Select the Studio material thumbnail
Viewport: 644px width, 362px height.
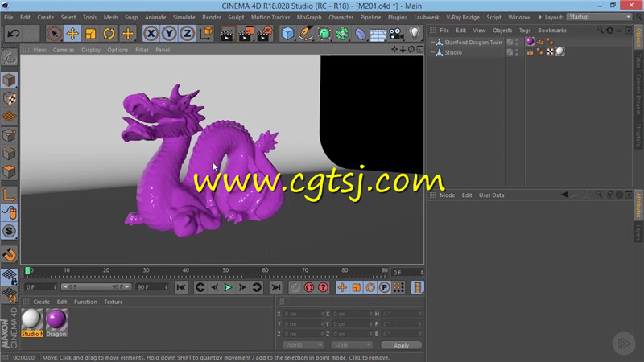[x=31, y=323]
